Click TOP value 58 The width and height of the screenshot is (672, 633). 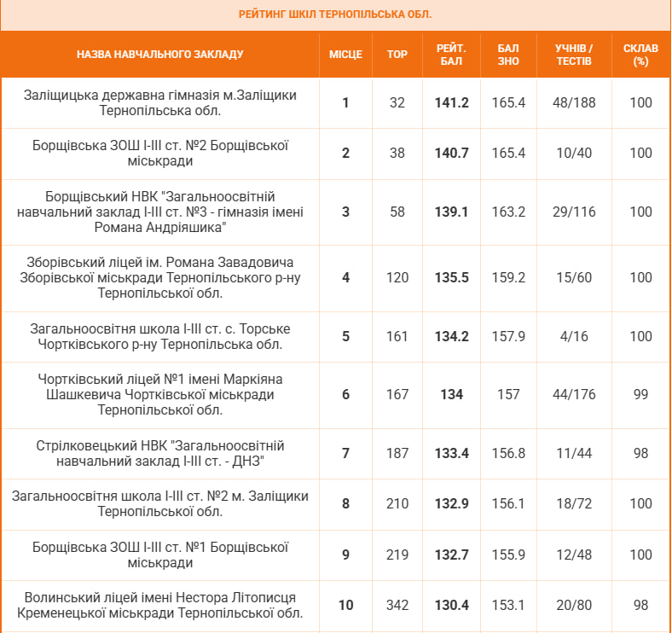pos(397,212)
